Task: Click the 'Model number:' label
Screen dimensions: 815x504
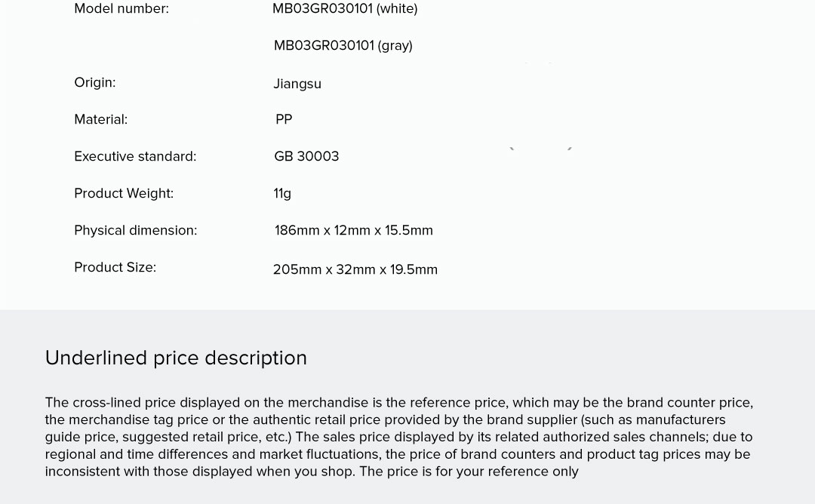Action: coord(121,9)
